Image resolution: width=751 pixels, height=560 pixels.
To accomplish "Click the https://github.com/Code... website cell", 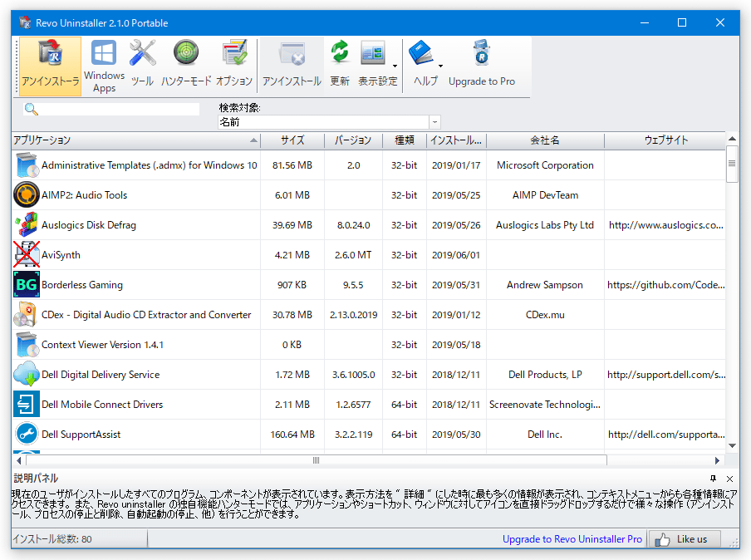I will [x=665, y=285].
